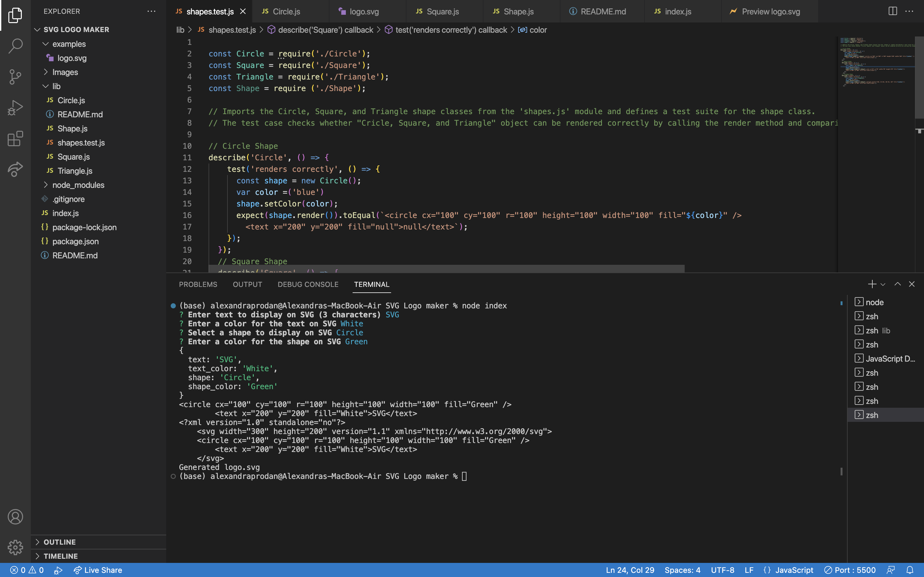Screen dimensions: 924x577
Task: Create a new terminal with the plus icon
Action: (872, 284)
